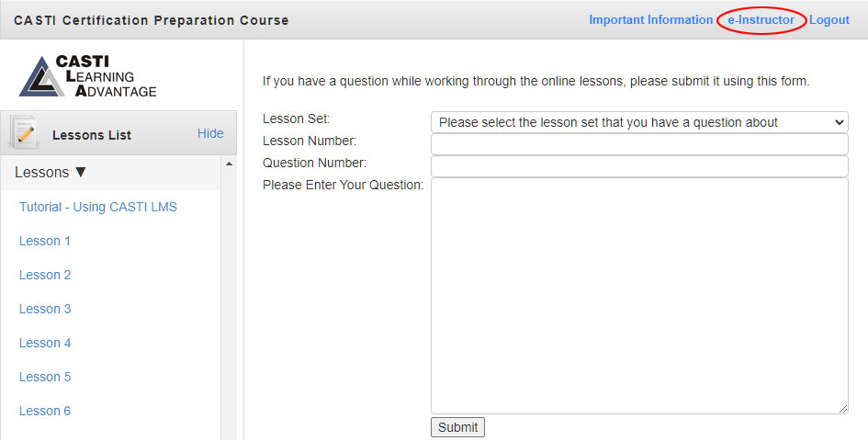
Task: Open Lesson 4
Action: 45,343
